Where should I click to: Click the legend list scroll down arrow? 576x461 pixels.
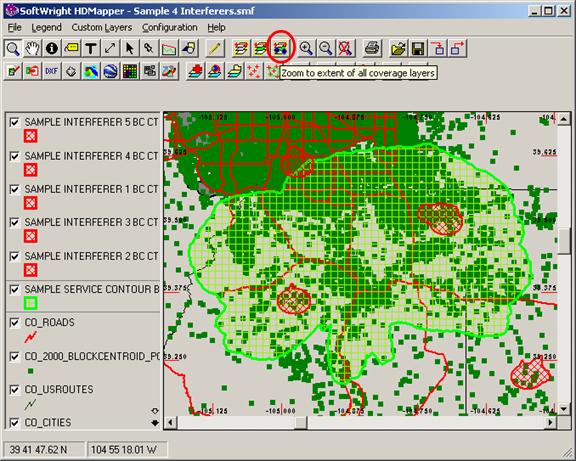point(155,423)
